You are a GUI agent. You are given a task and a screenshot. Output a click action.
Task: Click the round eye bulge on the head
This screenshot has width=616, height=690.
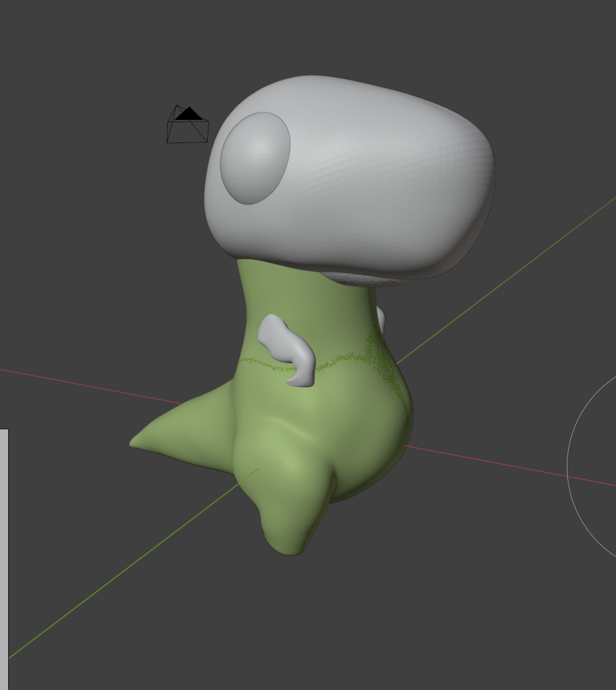click(255, 158)
